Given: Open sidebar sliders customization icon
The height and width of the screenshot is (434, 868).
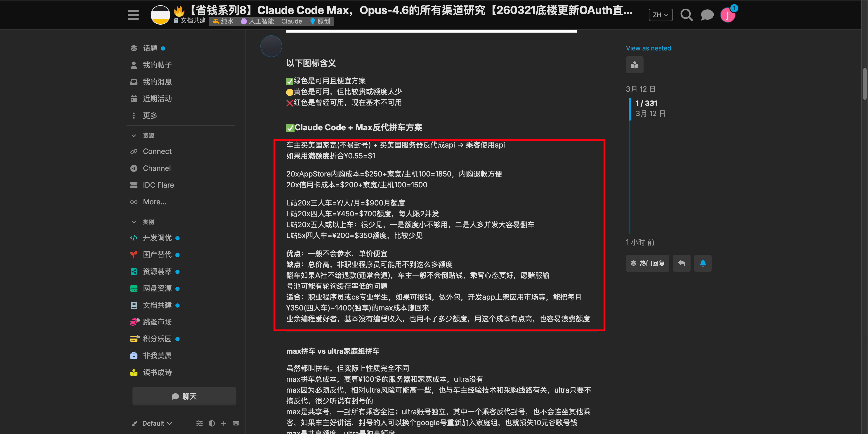Looking at the screenshot, I should click(199, 423).
